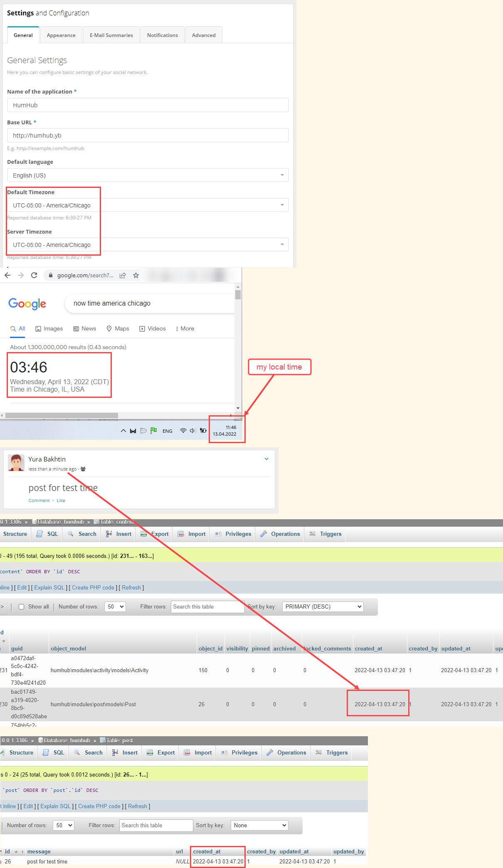The image size is (503, 868).
Task: Sort content table by created_at column
Action: point(368,649)
